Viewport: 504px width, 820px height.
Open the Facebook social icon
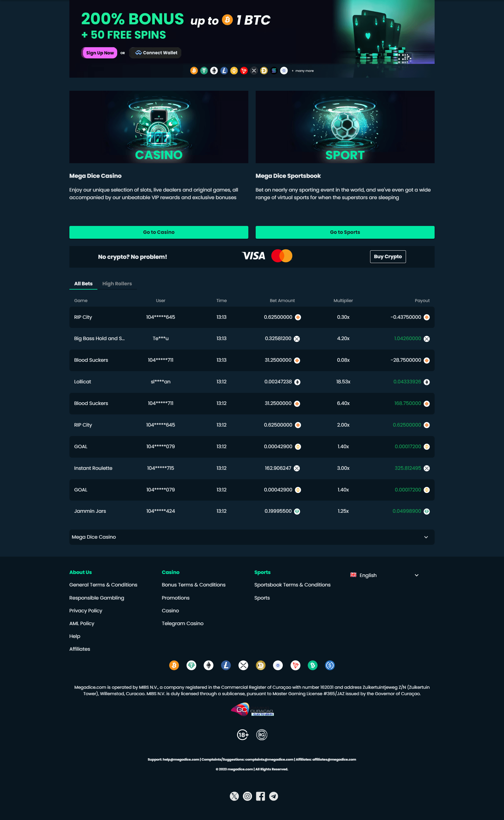coord(260,796)
